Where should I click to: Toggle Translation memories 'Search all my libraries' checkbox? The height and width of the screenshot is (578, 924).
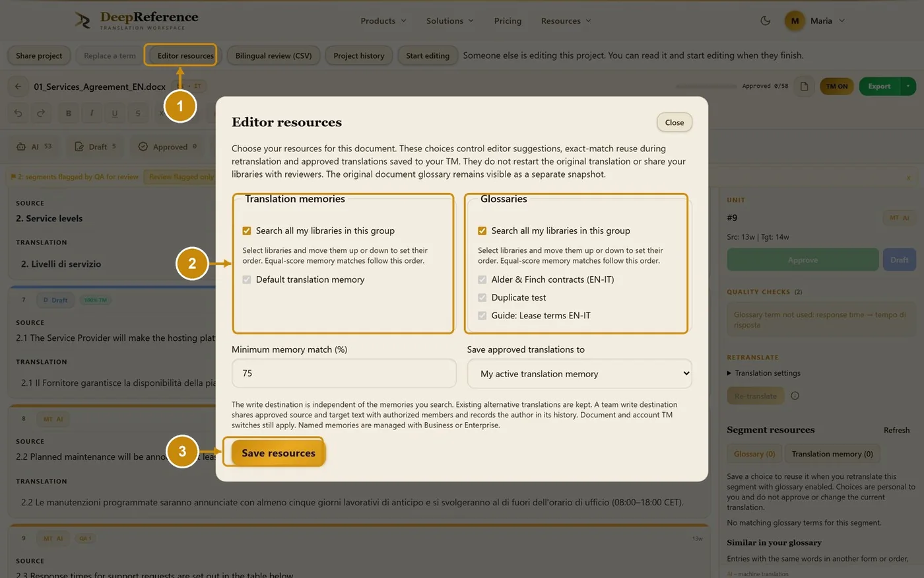[x=247, y=231]
